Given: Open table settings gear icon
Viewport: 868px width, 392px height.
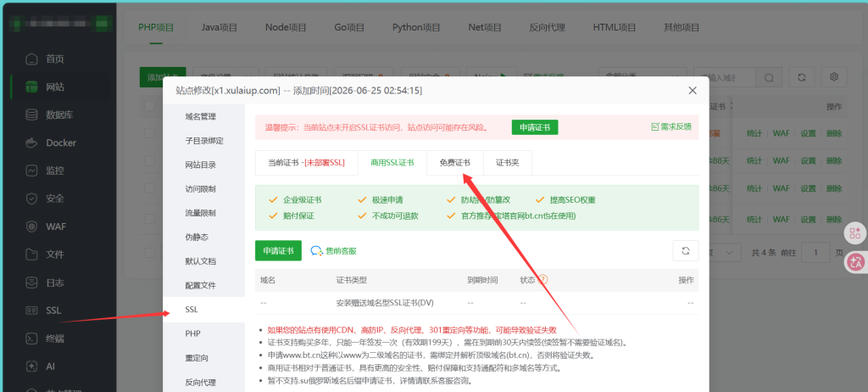Looking at the screenshot, I should click(834, 77).
